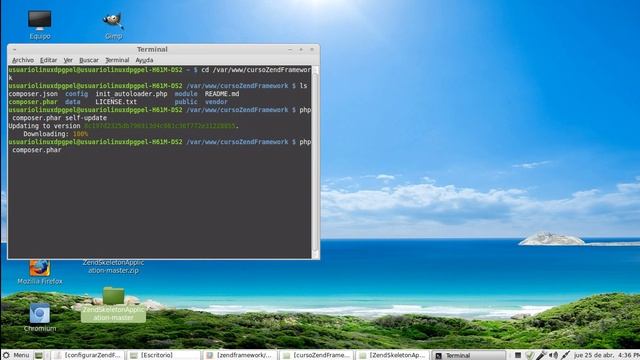Open the Buscar menu in Terminal
This screenshot has width=640, height=360.
coord(89,60)
